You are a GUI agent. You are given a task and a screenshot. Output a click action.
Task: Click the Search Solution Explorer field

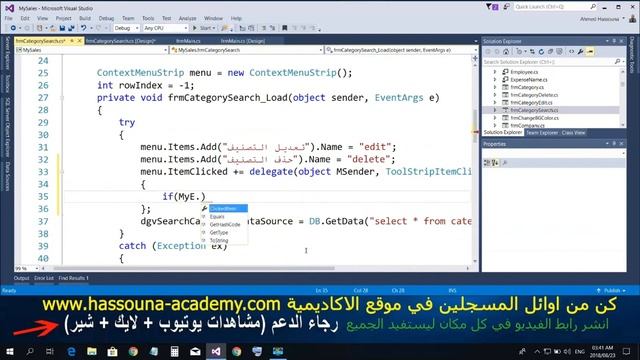(552, 62)
